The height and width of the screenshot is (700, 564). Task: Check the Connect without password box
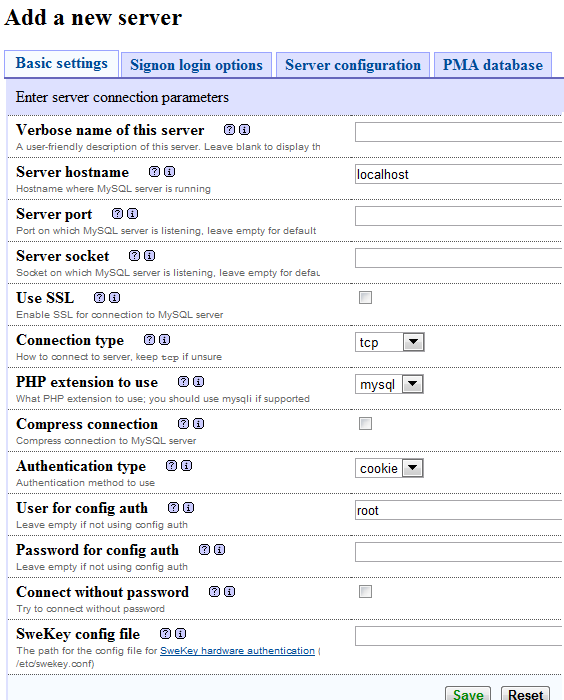pyautogui.click(x=365, y=592)
